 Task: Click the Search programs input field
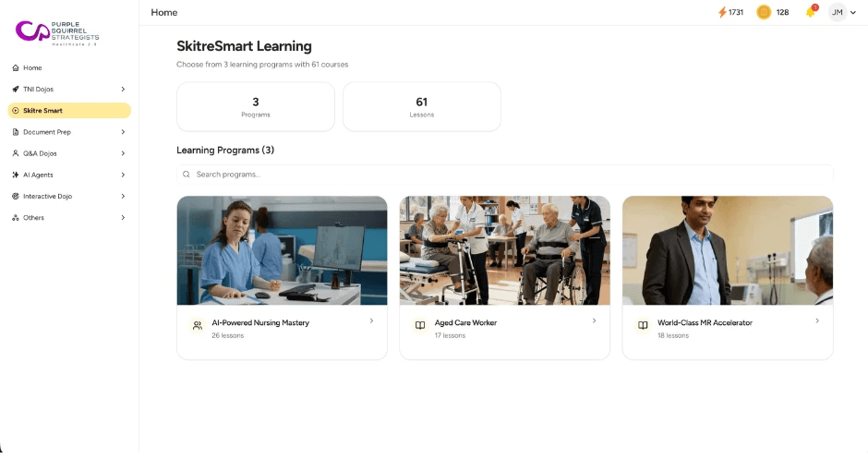pyautogui.click(x=505, y=175)
